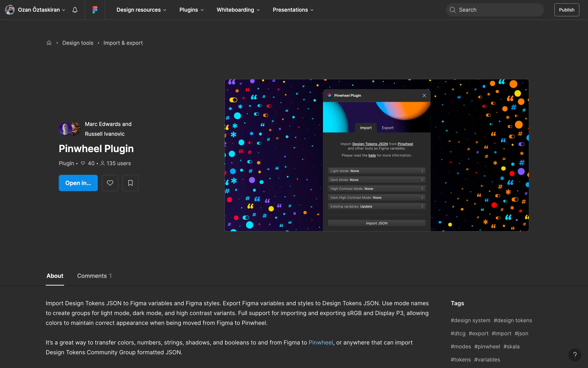588x368 pixels.
Task: Click the plugin authors' avatars
Action: (x=70, y=129)
